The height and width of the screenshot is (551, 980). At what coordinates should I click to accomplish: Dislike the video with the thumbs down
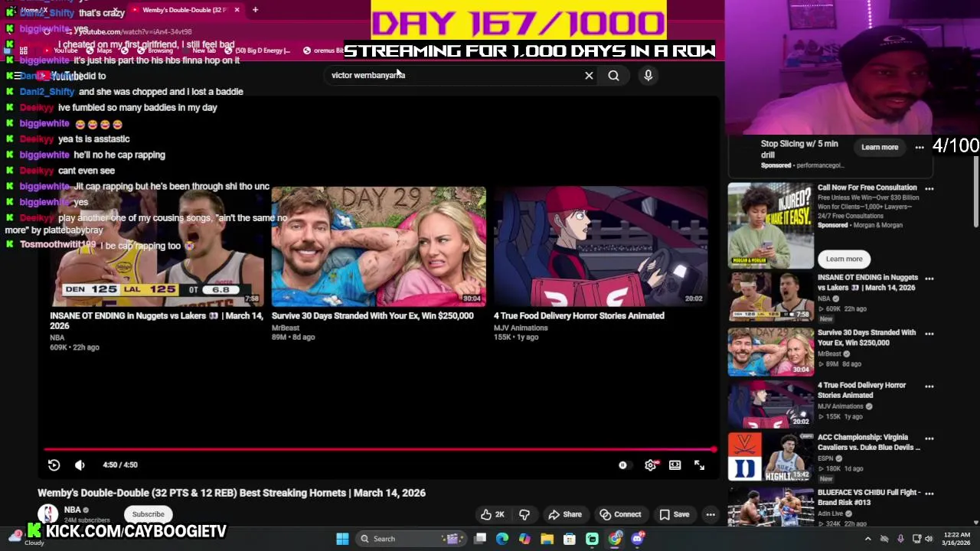[x=524, y=514]
